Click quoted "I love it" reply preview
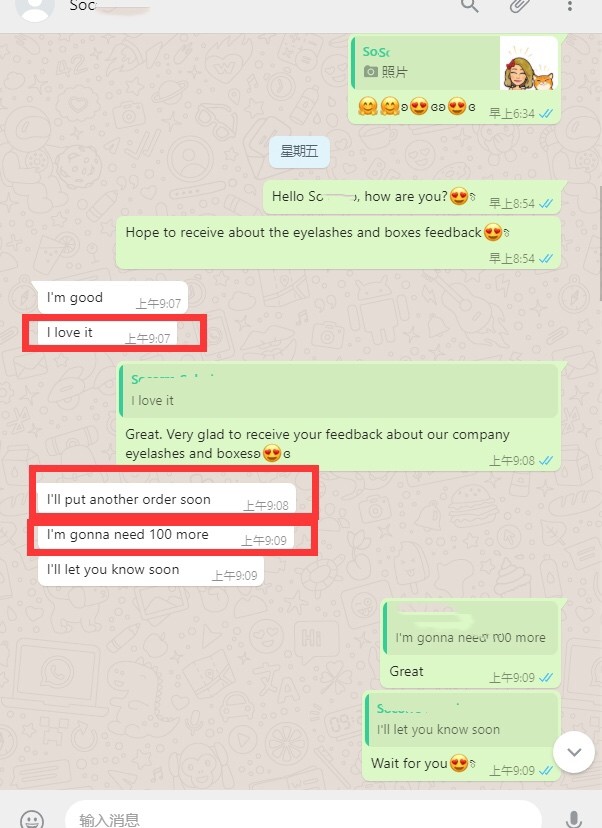Image resolution: width=602 pixels, height=828 pixels. [x=338, y=391]
